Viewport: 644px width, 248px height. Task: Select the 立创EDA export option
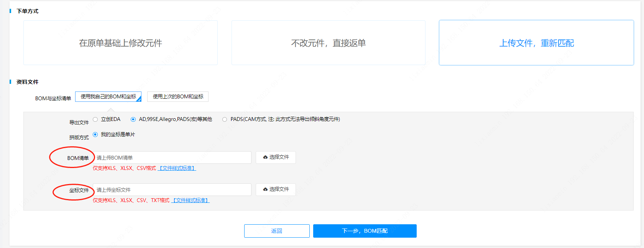pos(95,119)
